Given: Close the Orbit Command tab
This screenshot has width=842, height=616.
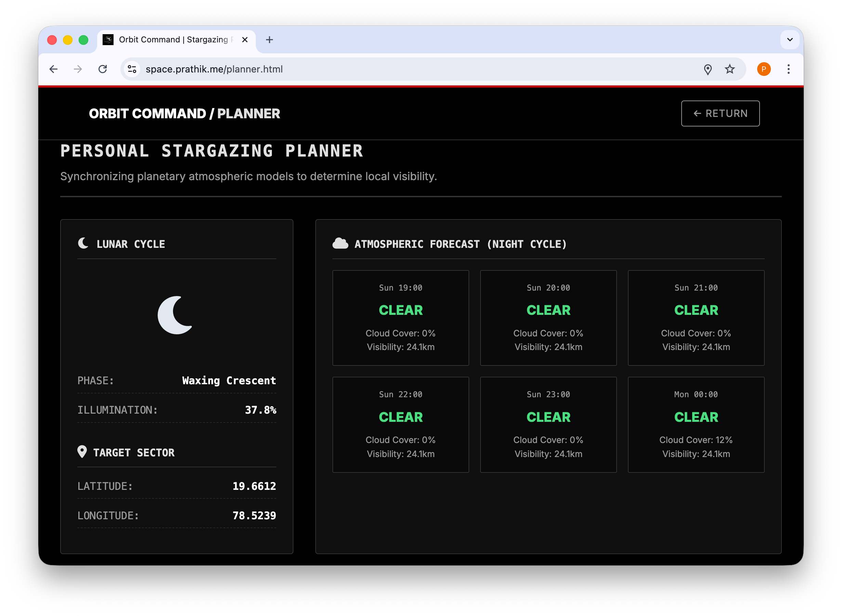Looking at the screenshot, I should pyautogui.click(x=245, y=40).
